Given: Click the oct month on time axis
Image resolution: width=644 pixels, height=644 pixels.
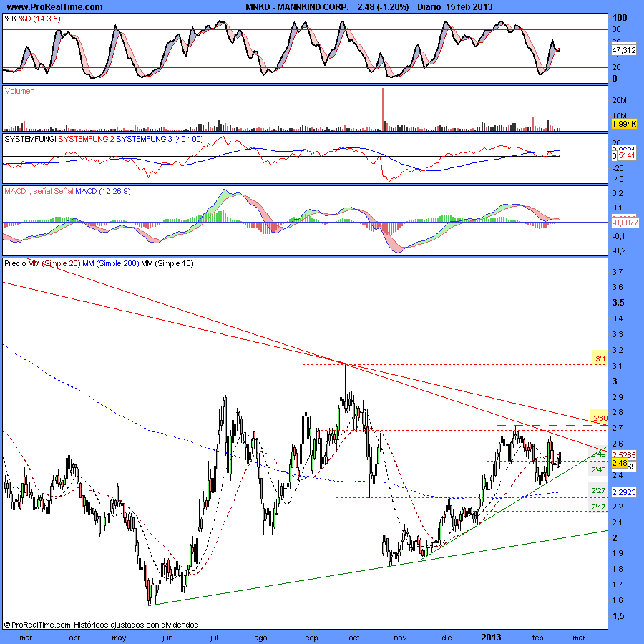Looking at the screenshot, I should pos(353,638).
